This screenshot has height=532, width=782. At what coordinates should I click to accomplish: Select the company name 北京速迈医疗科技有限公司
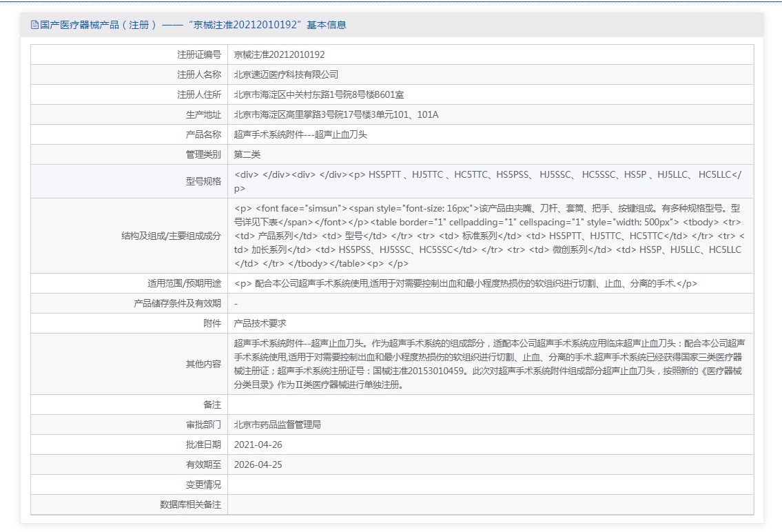coord(286,75)
